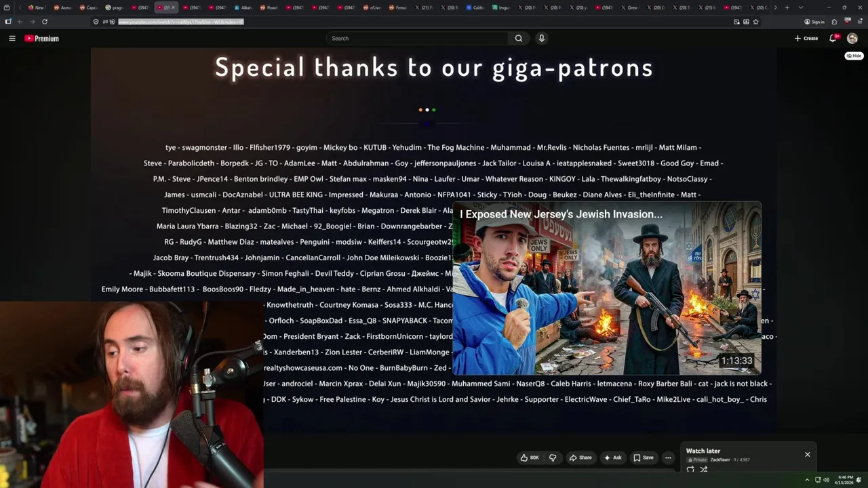Screen dimensions: 868x488
Task: Toggle loop playlist in Watch later
Action: pos(690,469)
